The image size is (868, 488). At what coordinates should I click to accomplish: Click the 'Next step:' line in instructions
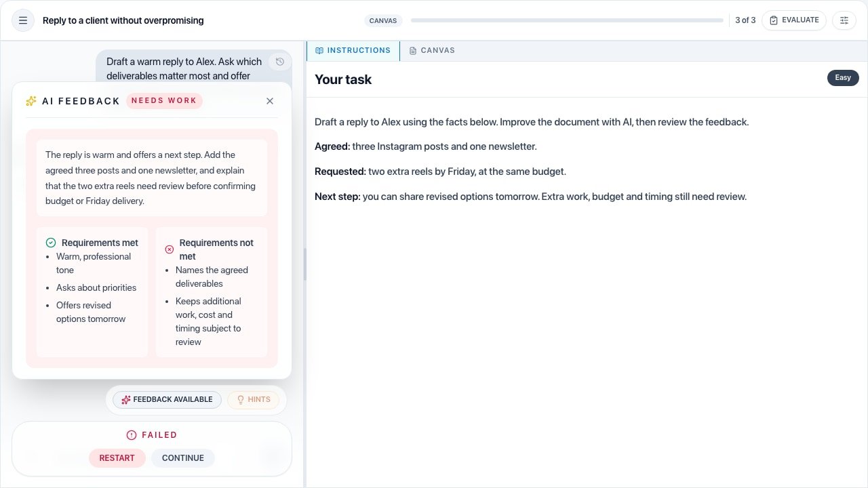click(530, 197)
